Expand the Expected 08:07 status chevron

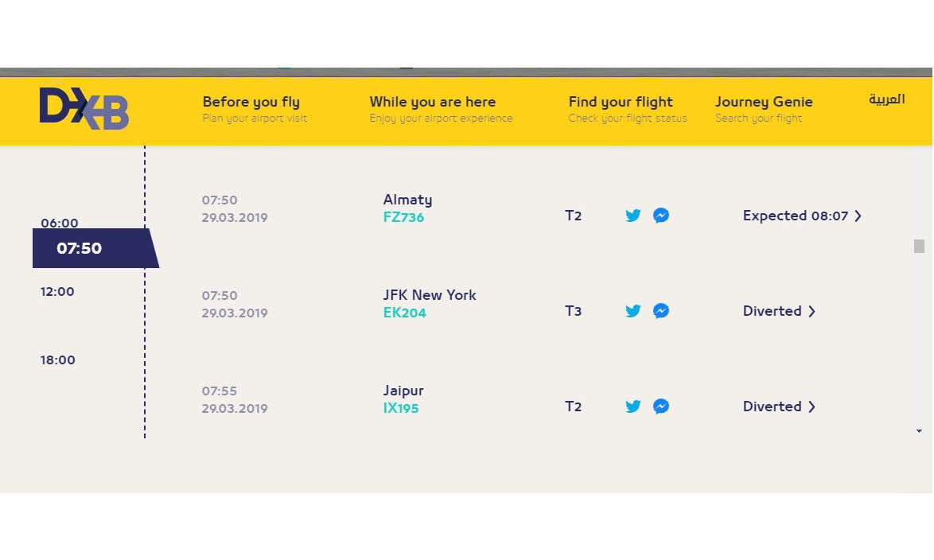[858, 216]
